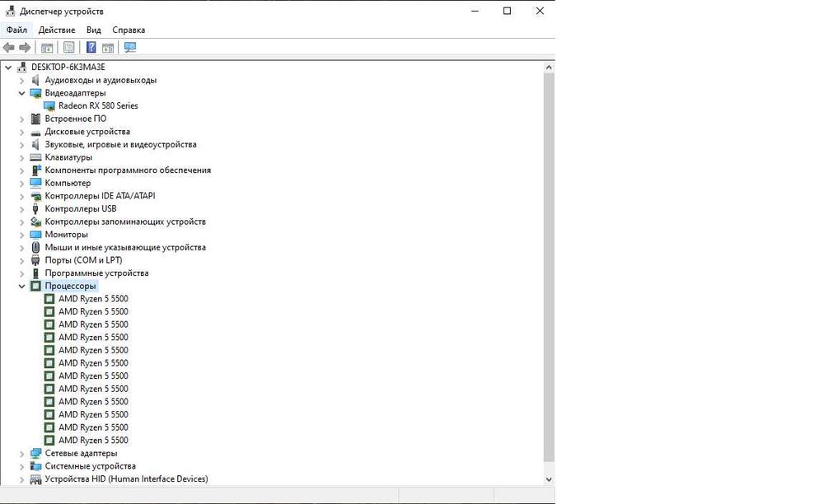Click the Диспетчер устройств title bar icon
Viewport: 824px width, 504px height.
point(10,11)
